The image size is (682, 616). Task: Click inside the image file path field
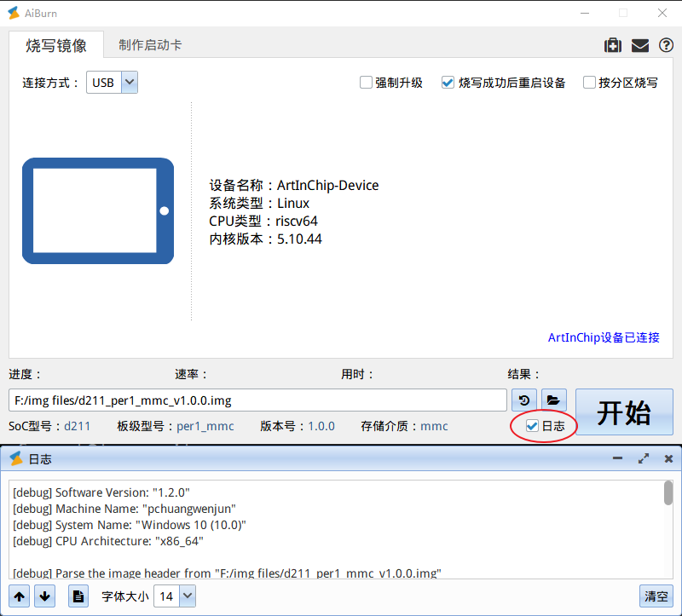(x=256, y=400)
